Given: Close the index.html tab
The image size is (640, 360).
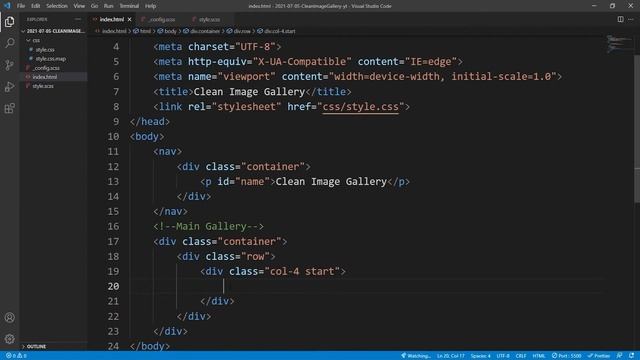Looking at the screenshot, I should pos(129,19).
